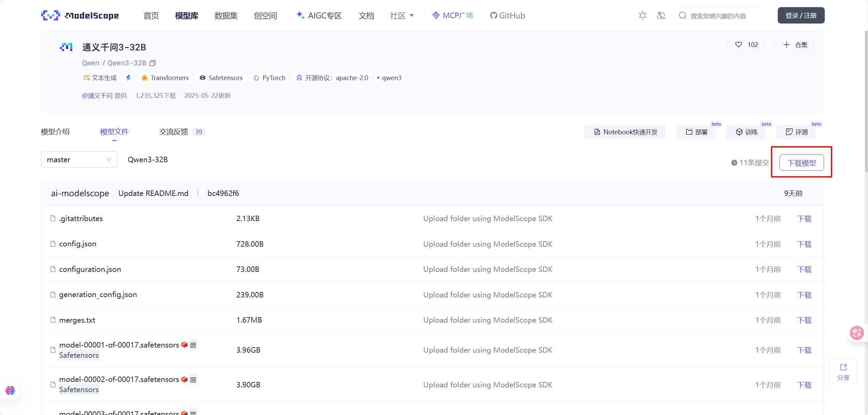Open MCP广场 page

click(453, 16)
